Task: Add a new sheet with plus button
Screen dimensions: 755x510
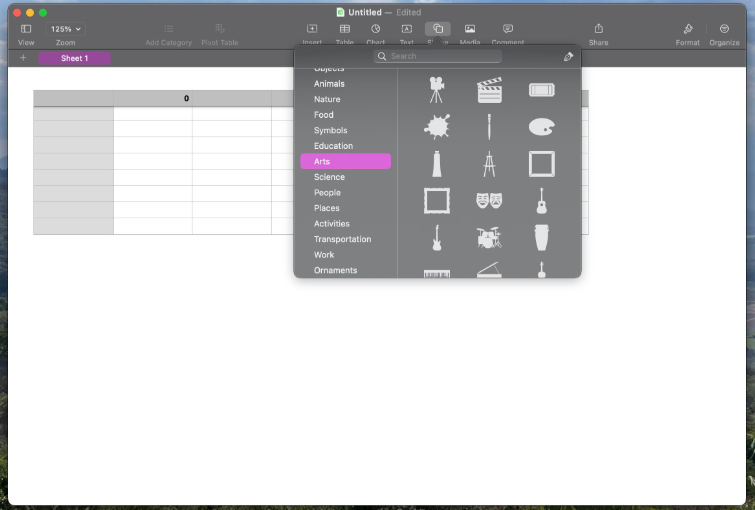Action: [x=23, y=58]
